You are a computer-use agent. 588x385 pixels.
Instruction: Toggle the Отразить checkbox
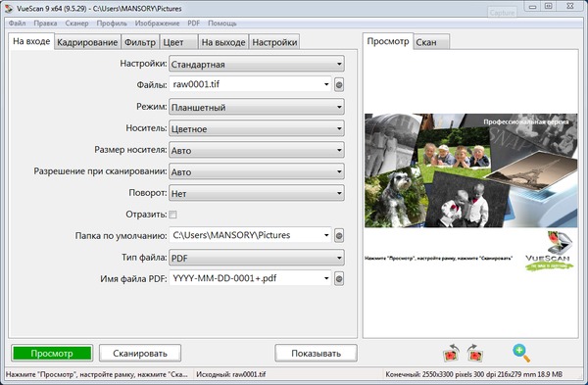point(172,215)
